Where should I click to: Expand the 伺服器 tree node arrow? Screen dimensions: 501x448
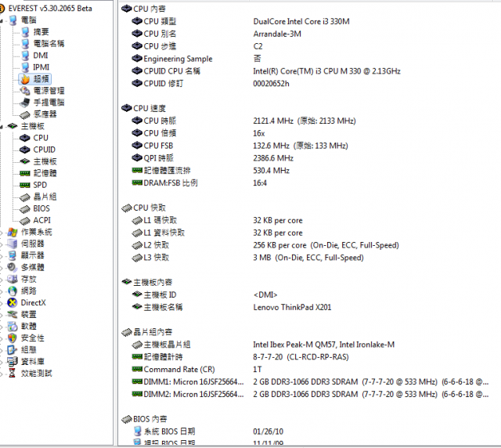(2, 244)
